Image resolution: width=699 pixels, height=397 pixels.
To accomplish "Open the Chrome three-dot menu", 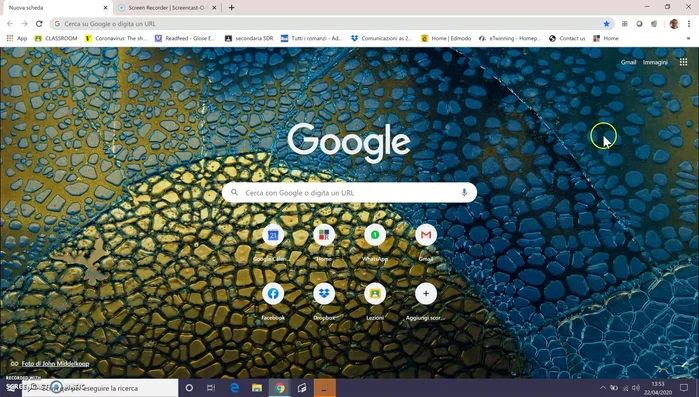I will coord(689,24).
